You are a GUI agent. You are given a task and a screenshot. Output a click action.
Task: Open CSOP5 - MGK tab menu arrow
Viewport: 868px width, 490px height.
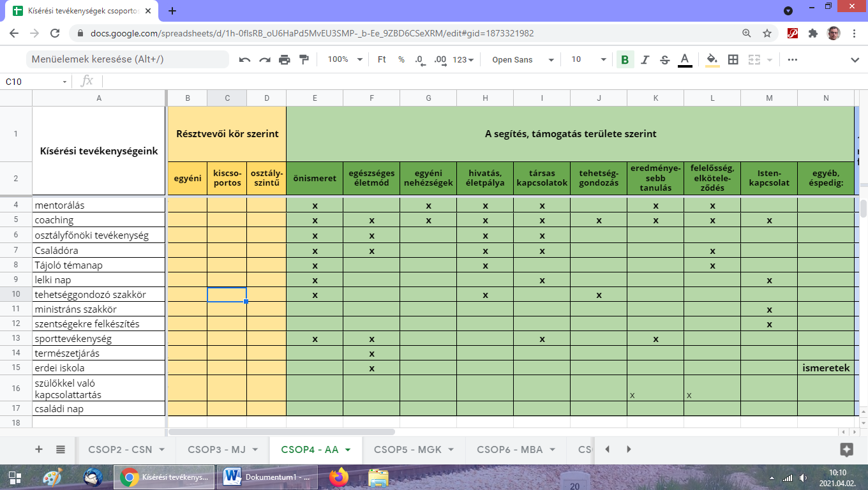(x=451, y=449)
